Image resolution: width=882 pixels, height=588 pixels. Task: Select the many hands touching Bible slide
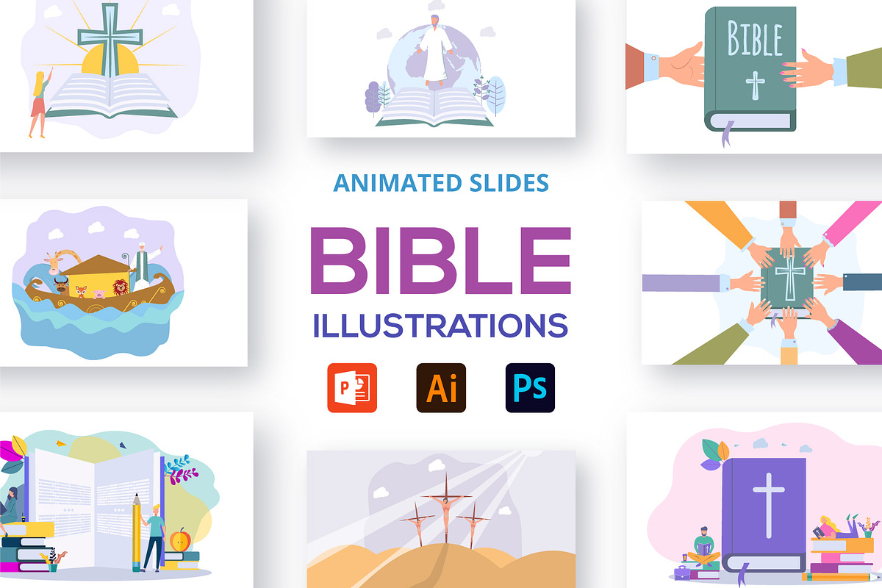pyautogui.click(x=761, y=283)
